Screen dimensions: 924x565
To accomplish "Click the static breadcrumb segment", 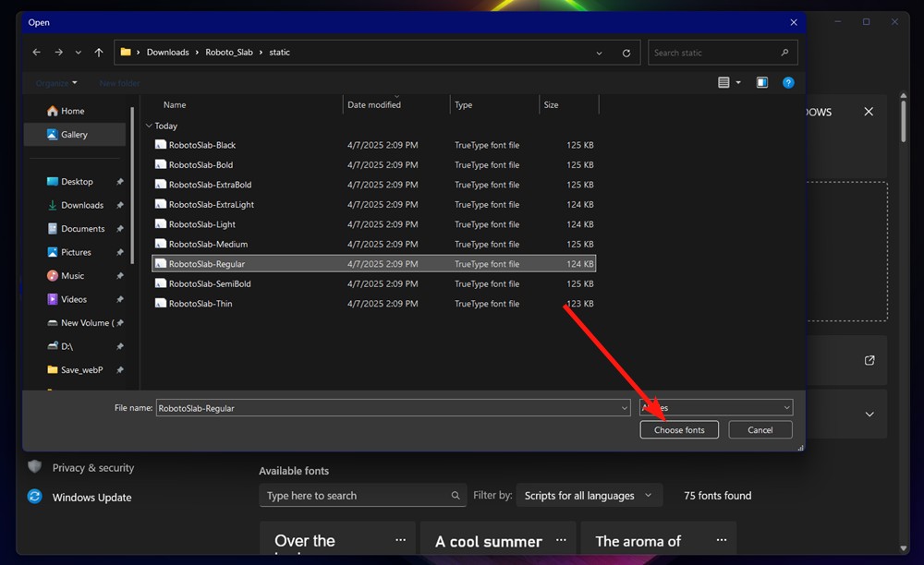I will 279,53.
